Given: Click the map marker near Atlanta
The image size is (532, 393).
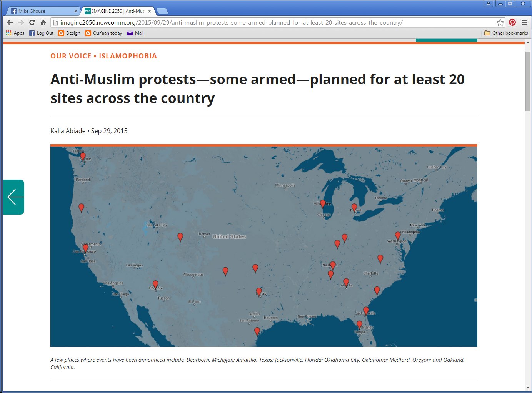Looking at the screenshot, I should [346, 283].
